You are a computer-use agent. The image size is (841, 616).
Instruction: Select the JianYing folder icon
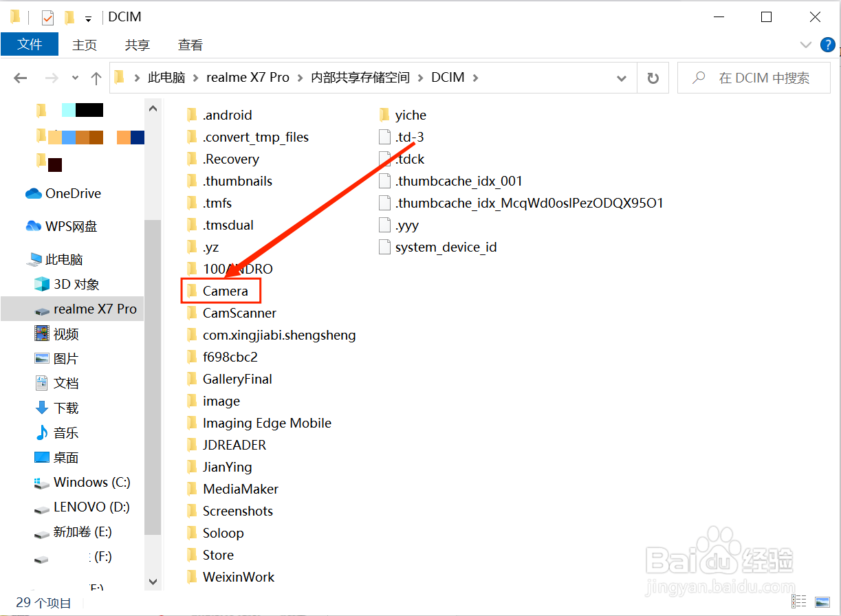pyautogui.click(x=192, y=467)
